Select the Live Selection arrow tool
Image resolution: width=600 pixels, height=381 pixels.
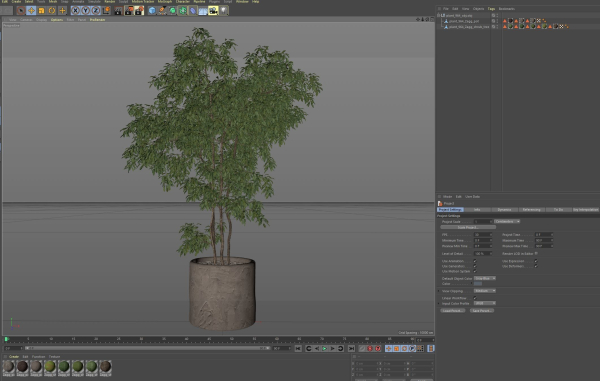(21, 11)
